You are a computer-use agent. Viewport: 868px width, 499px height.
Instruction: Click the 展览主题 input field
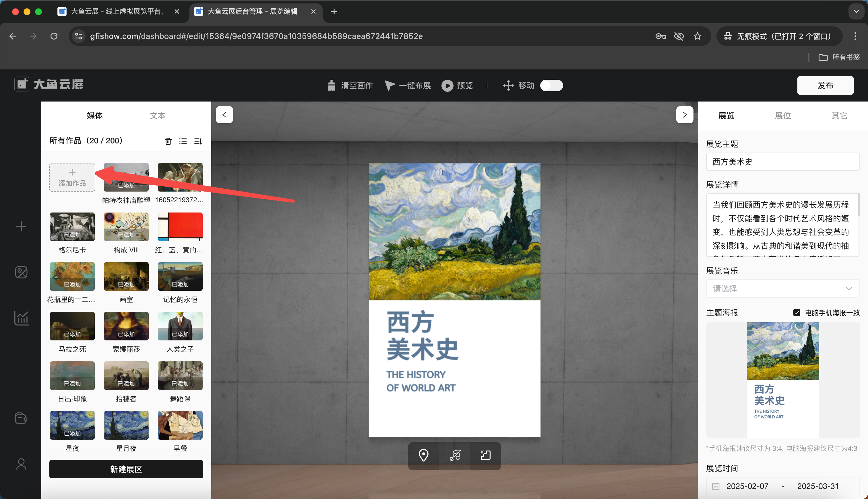782,161
